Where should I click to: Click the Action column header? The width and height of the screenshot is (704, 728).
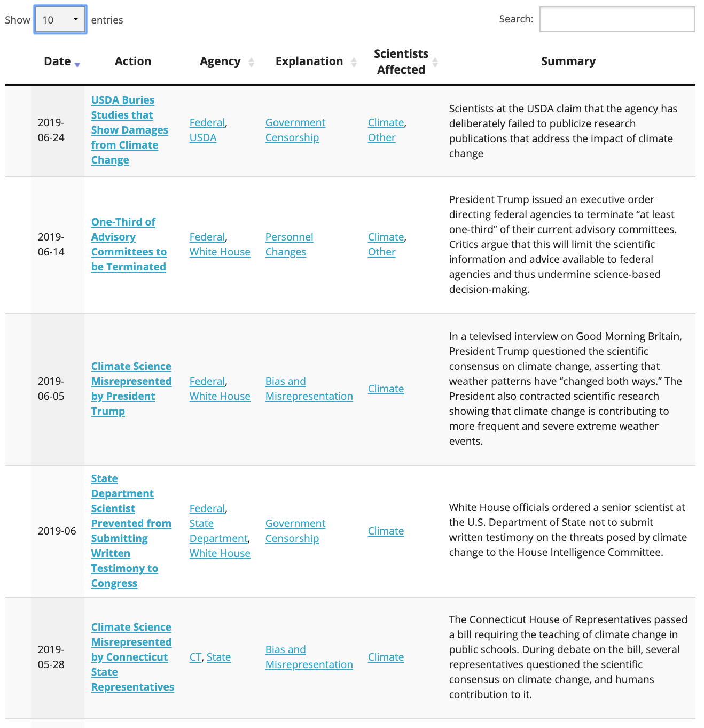click(x=133, y=61)
